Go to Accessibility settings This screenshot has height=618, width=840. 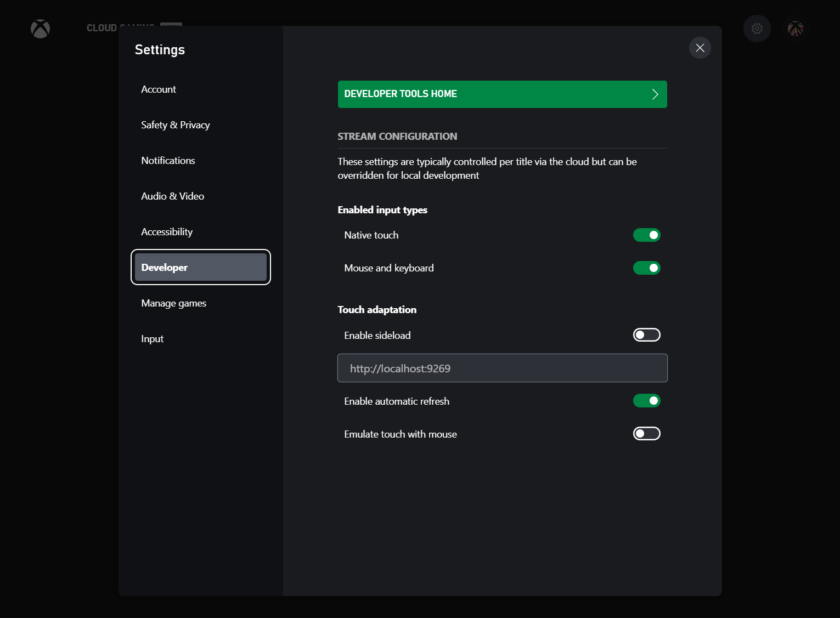167,231
